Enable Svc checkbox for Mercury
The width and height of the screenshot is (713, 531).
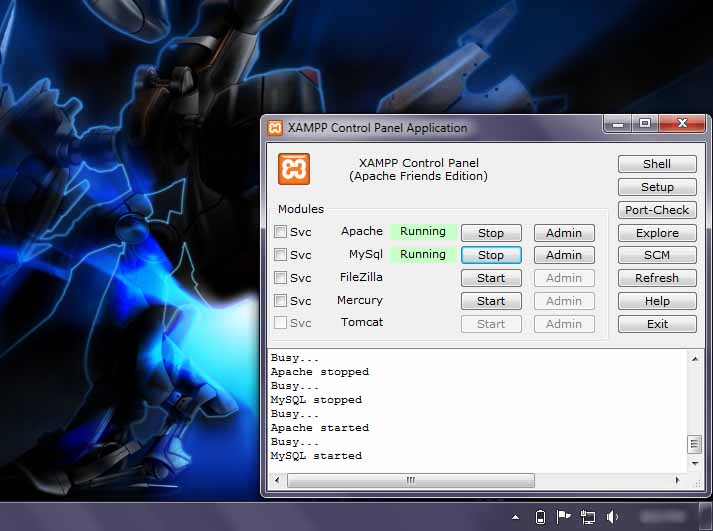pyautogui.click(x=280, y=301)
